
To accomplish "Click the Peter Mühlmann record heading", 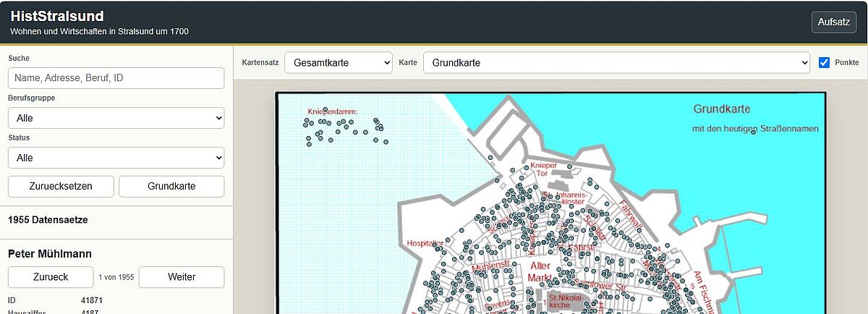I will click(49, 253).
